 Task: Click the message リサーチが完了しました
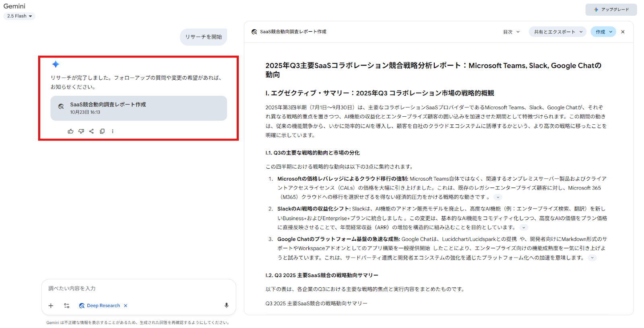pos(136,82)
